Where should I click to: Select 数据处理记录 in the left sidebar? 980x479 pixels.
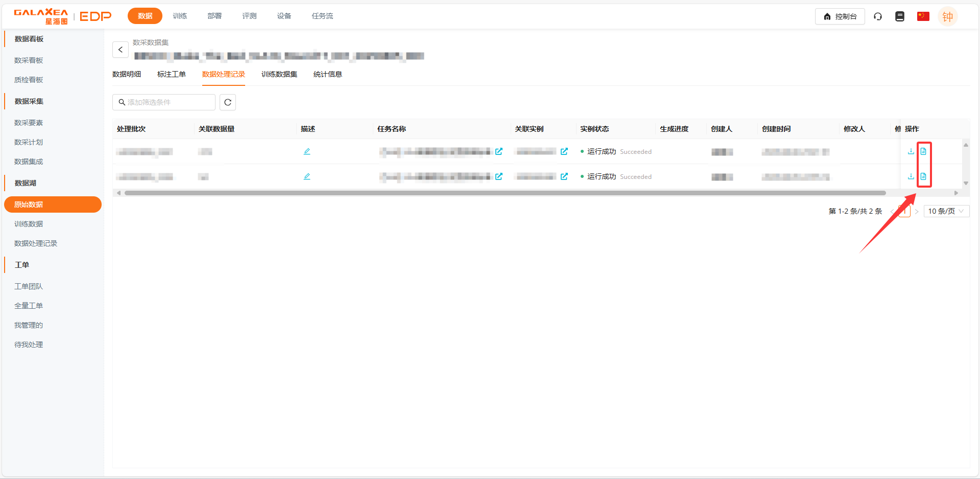(36, 243)
